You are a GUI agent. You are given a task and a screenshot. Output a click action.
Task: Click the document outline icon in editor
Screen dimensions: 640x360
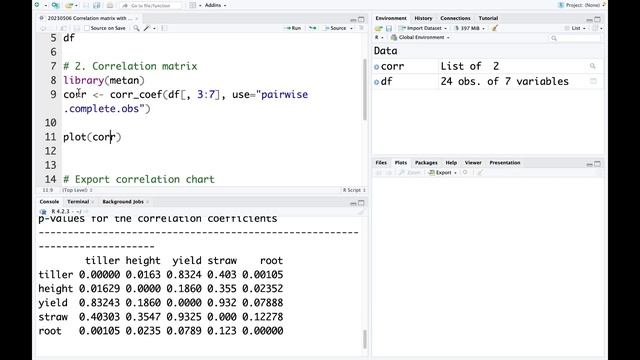(361, 28)
